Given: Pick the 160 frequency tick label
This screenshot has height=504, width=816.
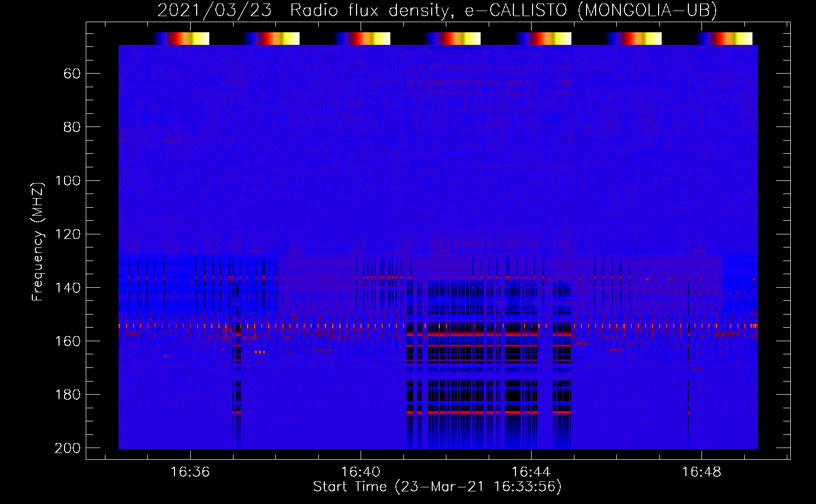Looking at the screenshot, I should coord(68,341).
